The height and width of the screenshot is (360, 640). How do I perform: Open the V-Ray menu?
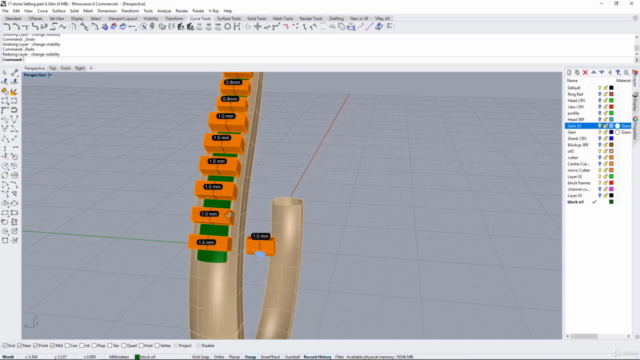click(x=213, y=11)
